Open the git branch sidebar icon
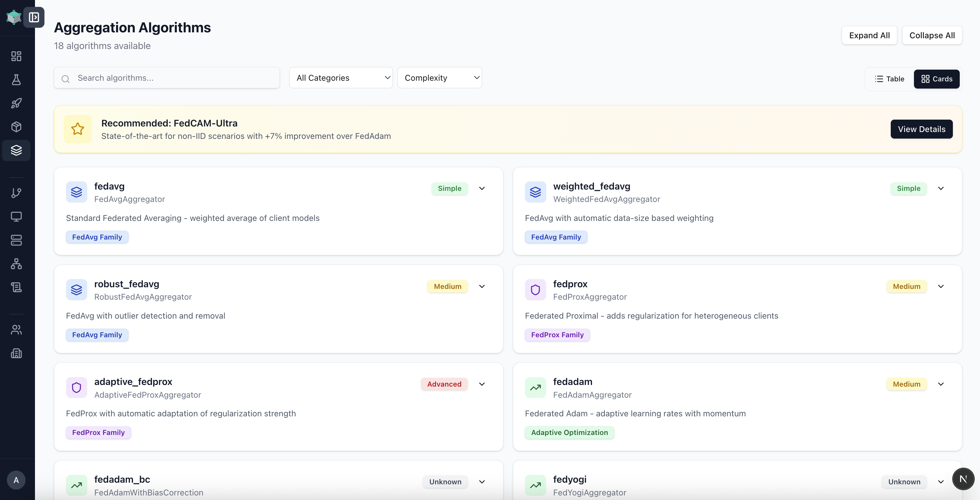 click(x=16, y=193)
